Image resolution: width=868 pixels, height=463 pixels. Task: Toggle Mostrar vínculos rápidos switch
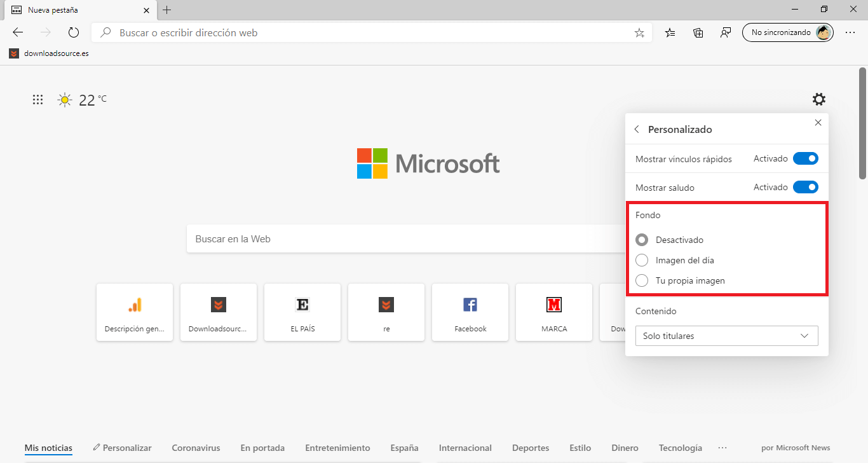coord(806,158)
